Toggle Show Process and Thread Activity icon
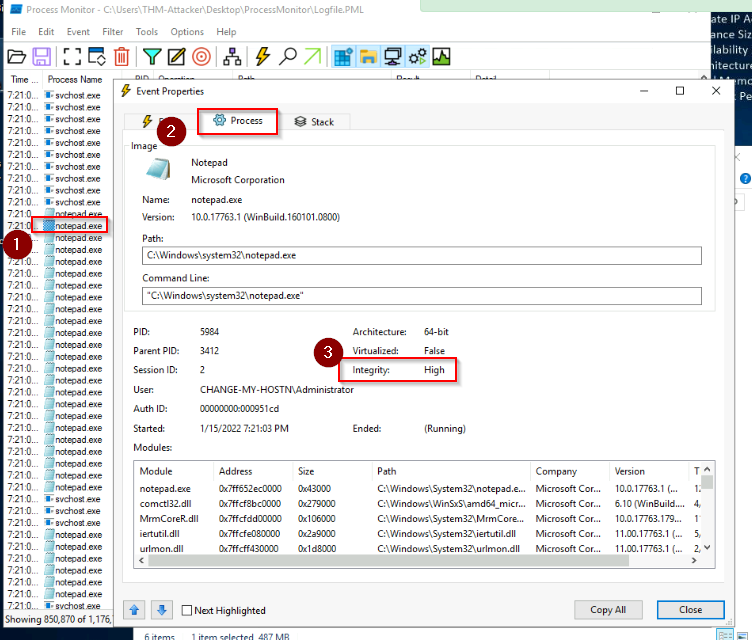The image size is (752, 640). (x=417, y=57)
